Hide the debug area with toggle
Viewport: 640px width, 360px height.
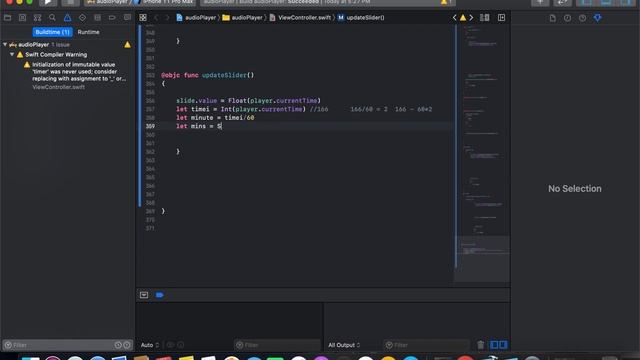pyautogui.click(x=144, y=295)
